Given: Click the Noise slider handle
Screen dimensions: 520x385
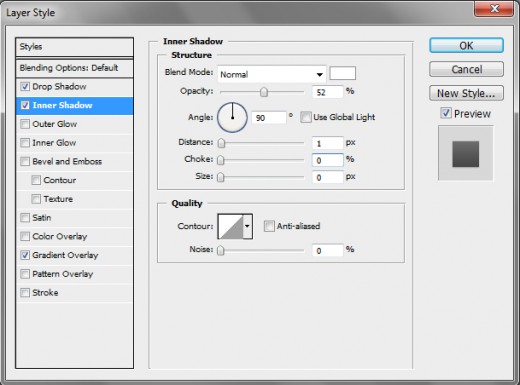Looking at the screenshot, I should (x=221, y=250).
